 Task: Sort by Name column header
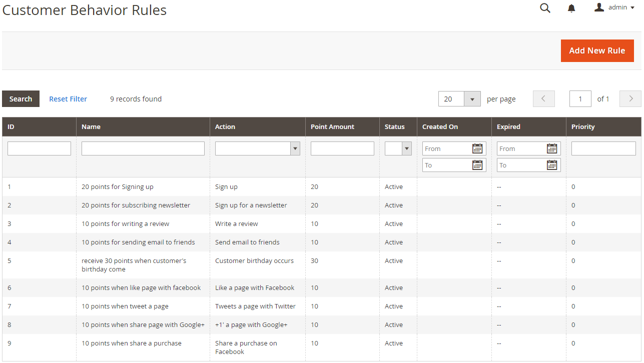(91, 127)
